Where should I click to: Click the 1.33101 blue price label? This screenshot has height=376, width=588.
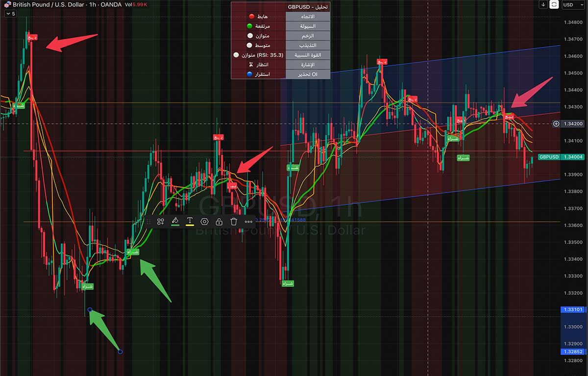coord(573,310)
